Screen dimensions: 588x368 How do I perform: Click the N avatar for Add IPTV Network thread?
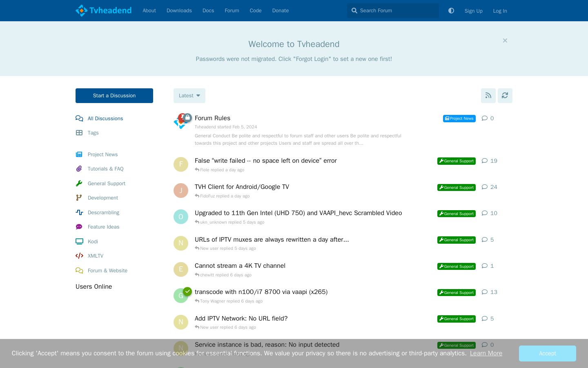click(x=181, y=322)
